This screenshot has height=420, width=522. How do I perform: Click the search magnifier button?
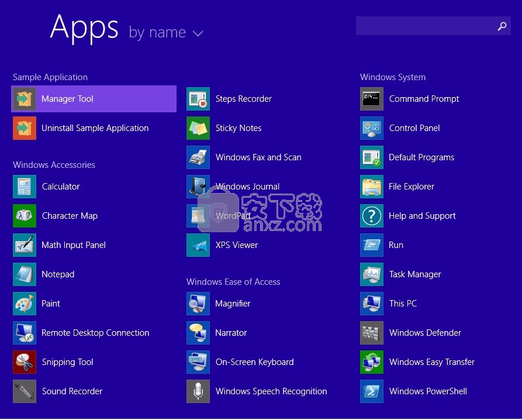pyautogui.click(x=502, y=26)
